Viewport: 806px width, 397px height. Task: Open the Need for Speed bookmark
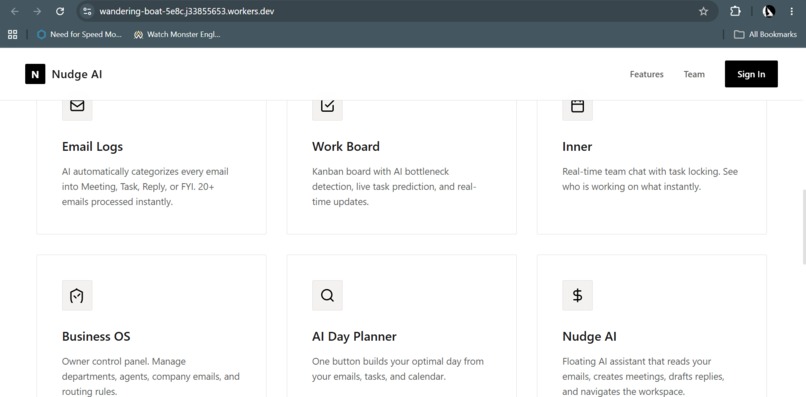coord(79,34)
